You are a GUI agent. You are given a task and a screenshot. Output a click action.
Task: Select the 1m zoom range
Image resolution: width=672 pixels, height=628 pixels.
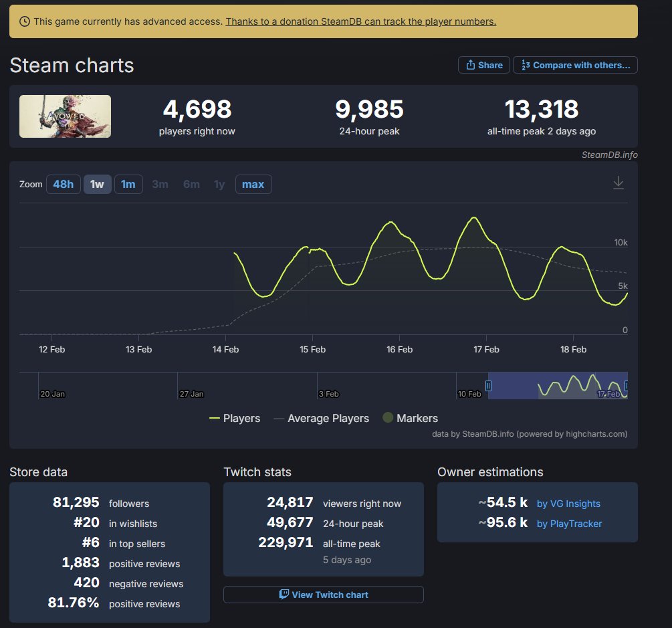(x=128, y=185)
